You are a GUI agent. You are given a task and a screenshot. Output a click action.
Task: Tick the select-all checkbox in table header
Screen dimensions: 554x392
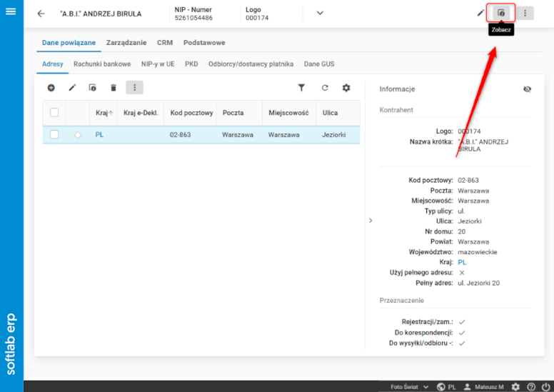click(54, 113)
